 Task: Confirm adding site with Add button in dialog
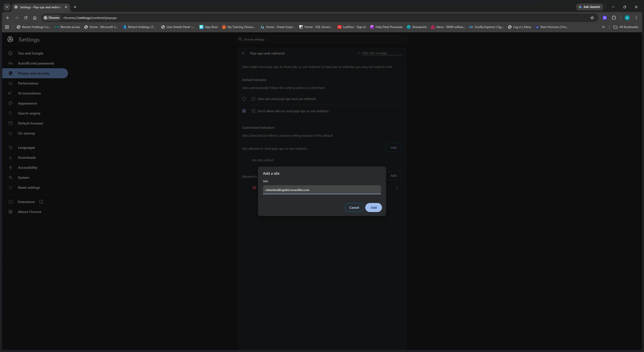click(373, 207)
